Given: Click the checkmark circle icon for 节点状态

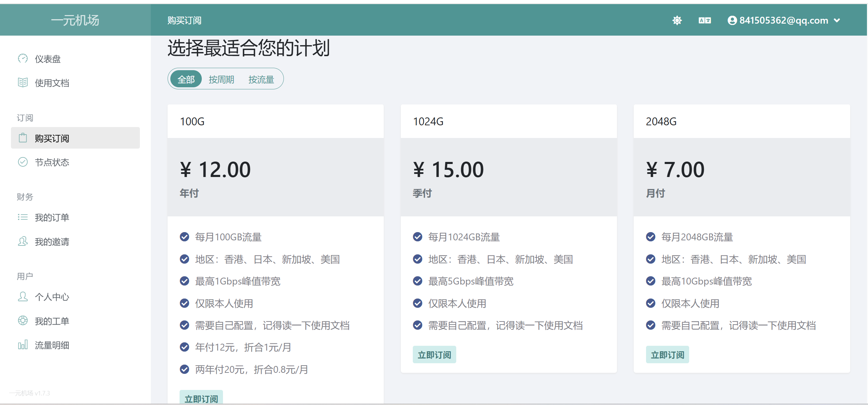Looking at the screenshot, I should 23,162.
